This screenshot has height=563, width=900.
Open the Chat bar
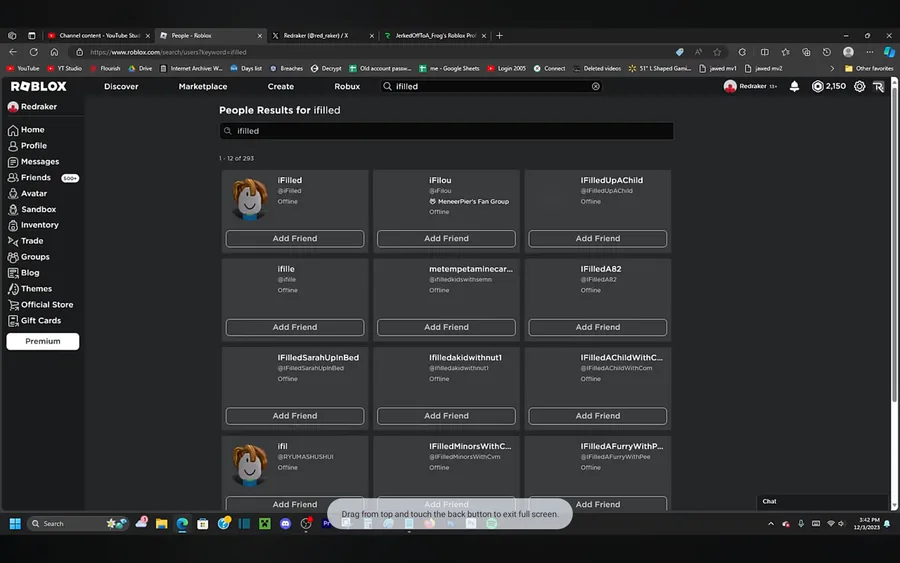click(822, 502)
